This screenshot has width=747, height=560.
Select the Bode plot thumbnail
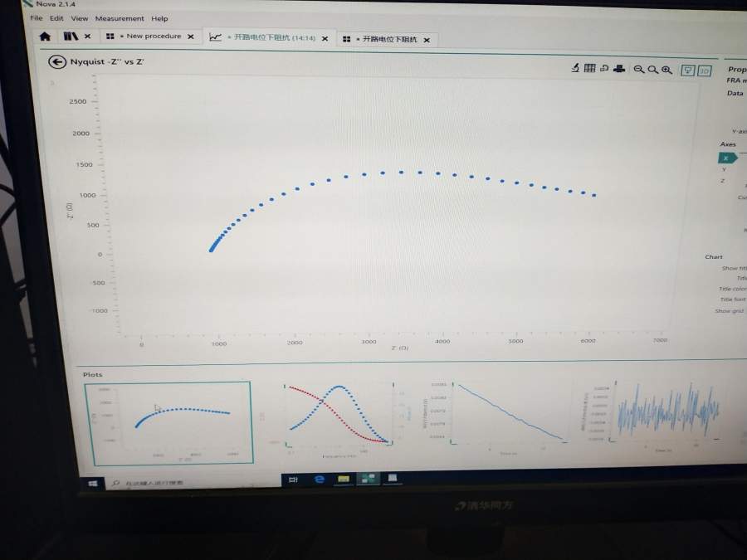click(x=339, y=414)
